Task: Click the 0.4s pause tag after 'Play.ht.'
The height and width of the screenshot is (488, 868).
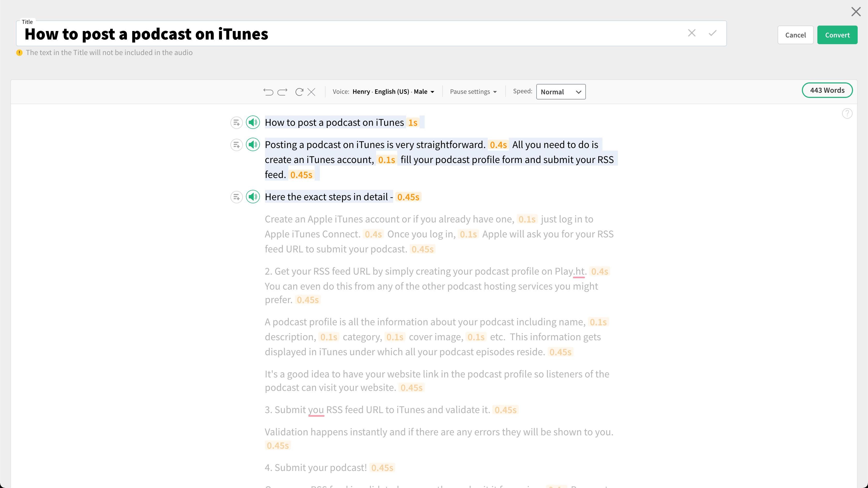Action: click(x=599, y=271)
